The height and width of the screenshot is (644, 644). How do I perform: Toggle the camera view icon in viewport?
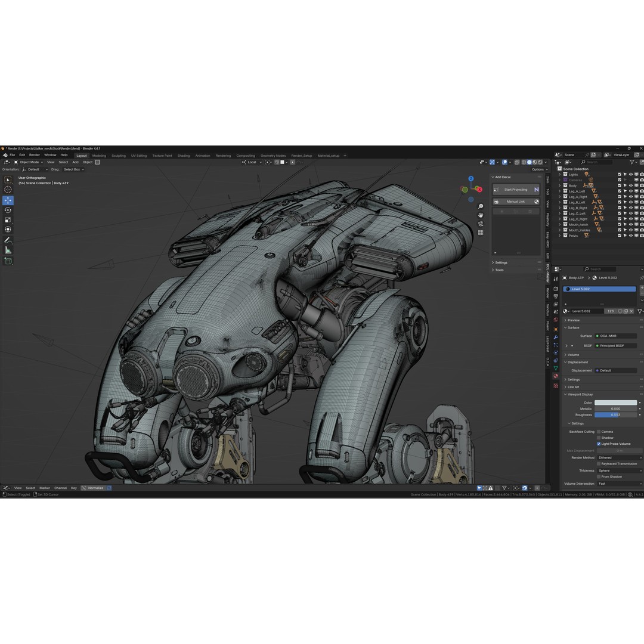481,224
